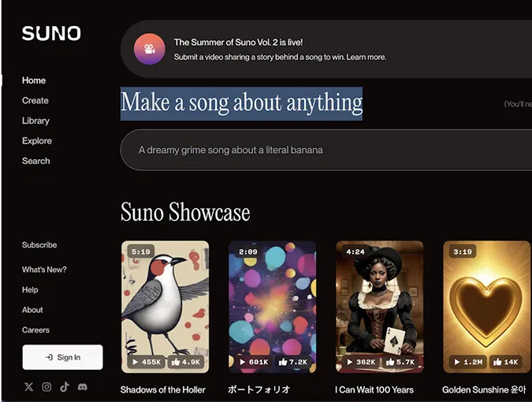
Task: Open the Subscribe link
Action: point(39,245)
